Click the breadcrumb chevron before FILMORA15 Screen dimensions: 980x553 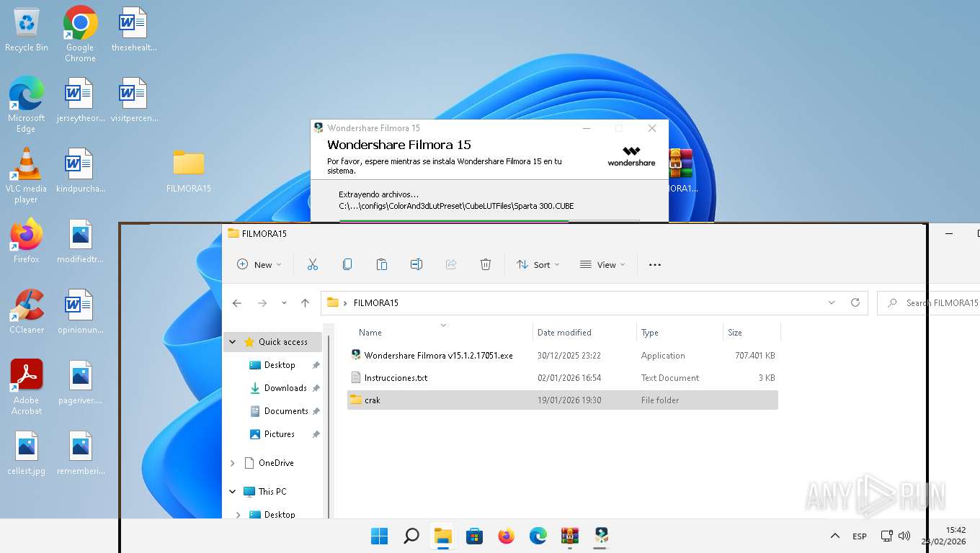[346, 303]
